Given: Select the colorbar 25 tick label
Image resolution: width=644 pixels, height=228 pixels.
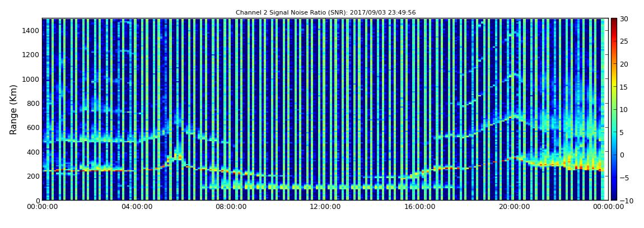Looking at the screenshot, I should click(x=624, y=41).
